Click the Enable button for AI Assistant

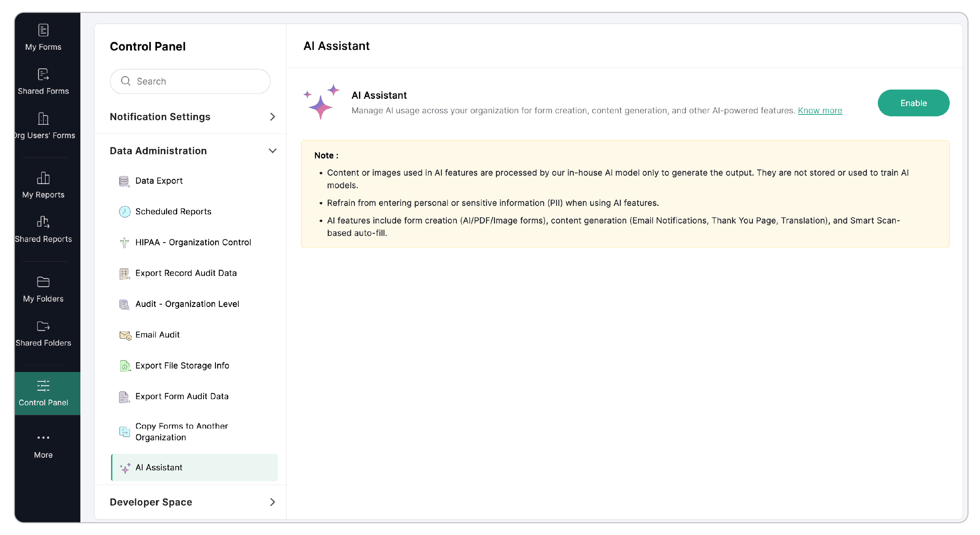913,103
